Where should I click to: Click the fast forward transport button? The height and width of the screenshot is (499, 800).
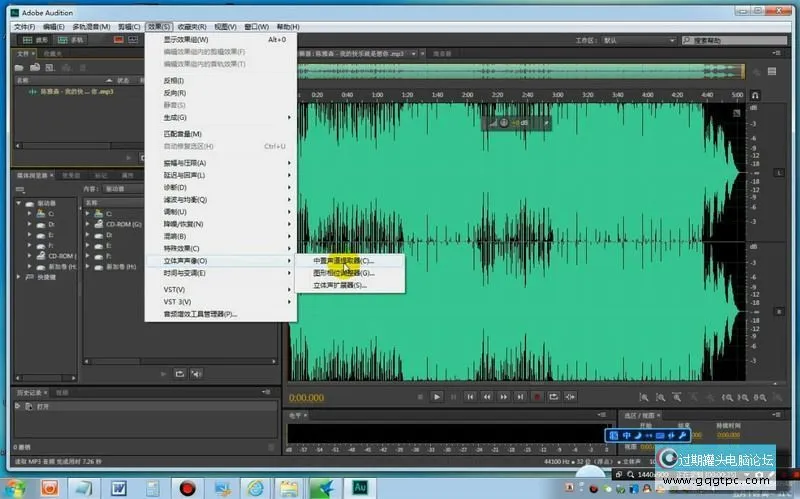coord(503,397)
